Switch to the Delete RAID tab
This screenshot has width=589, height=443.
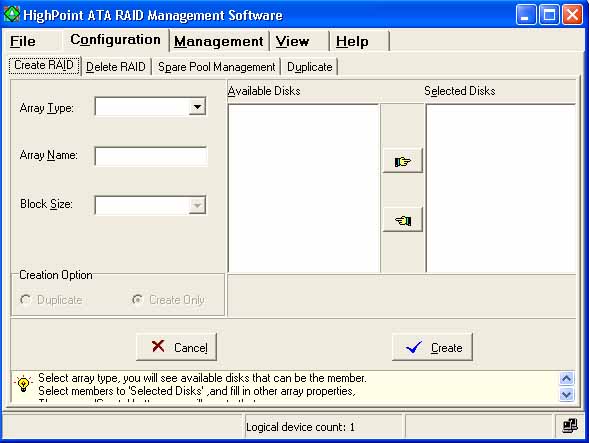116,67
